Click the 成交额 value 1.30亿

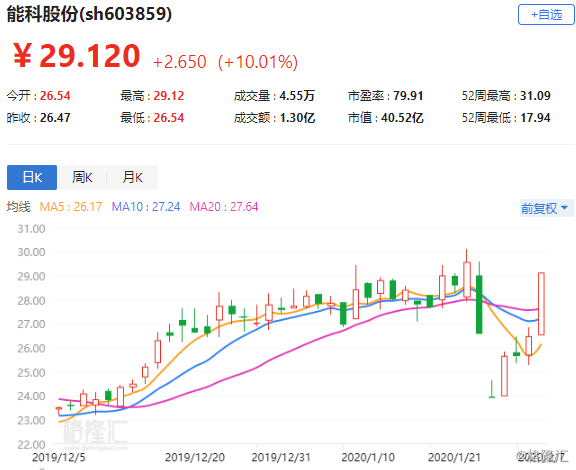tap(297, 118)
